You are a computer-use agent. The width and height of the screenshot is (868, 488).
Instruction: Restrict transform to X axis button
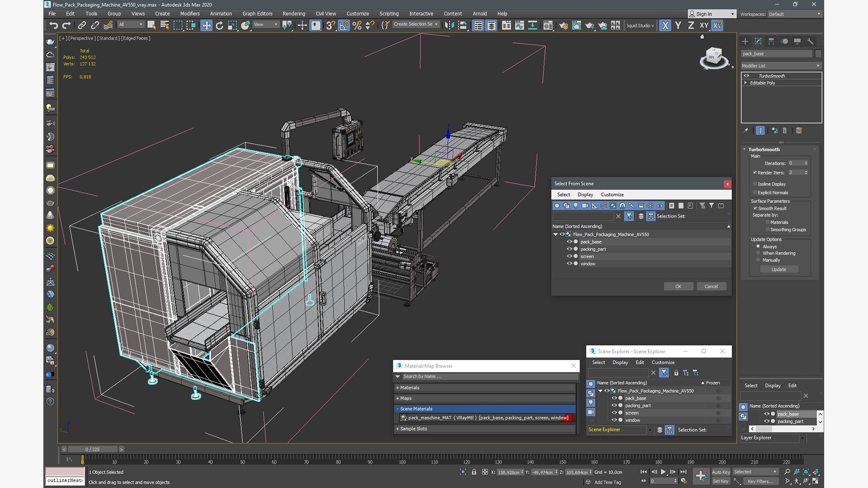[665, 25]
